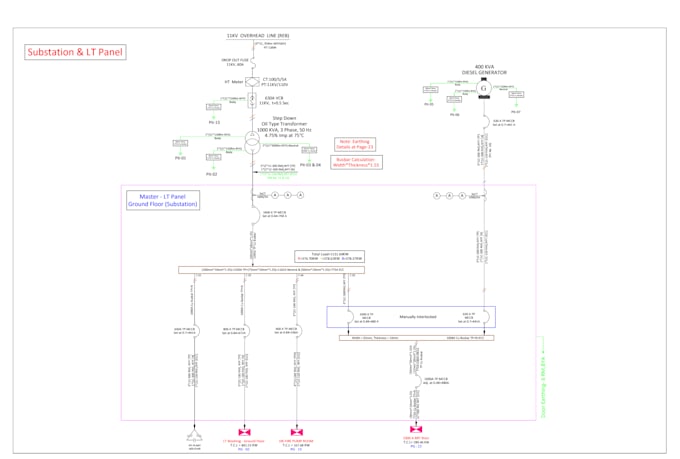The width and height of the screenshot is (680, 459).
Task: Click the left MCCB inside Manually Interlocked box
Action: [x=350, y=317]
